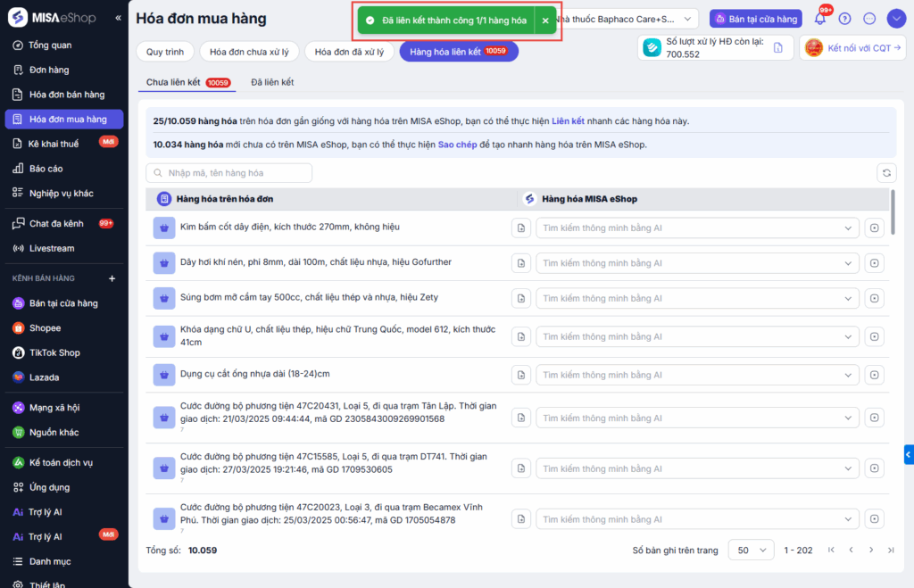Click the MISA eShop logo
The image size is (914, 588).
coord(52,18)
